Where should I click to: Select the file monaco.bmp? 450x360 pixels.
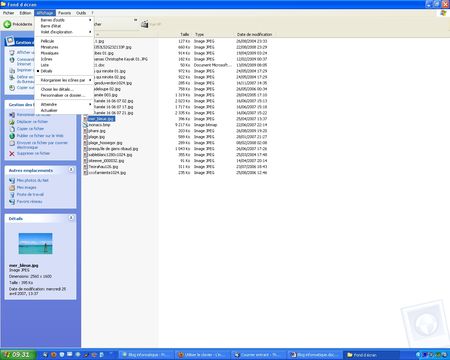coord(99,125)
